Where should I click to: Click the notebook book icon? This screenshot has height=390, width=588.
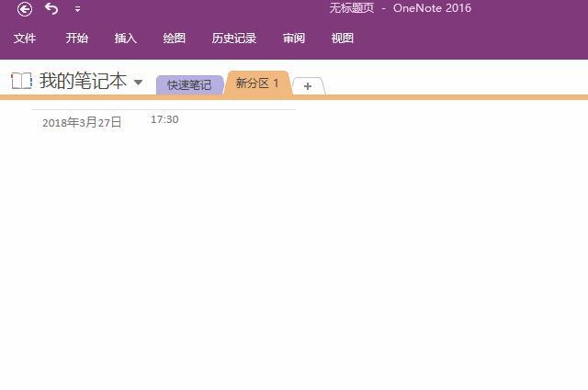(x=21, y=81)
